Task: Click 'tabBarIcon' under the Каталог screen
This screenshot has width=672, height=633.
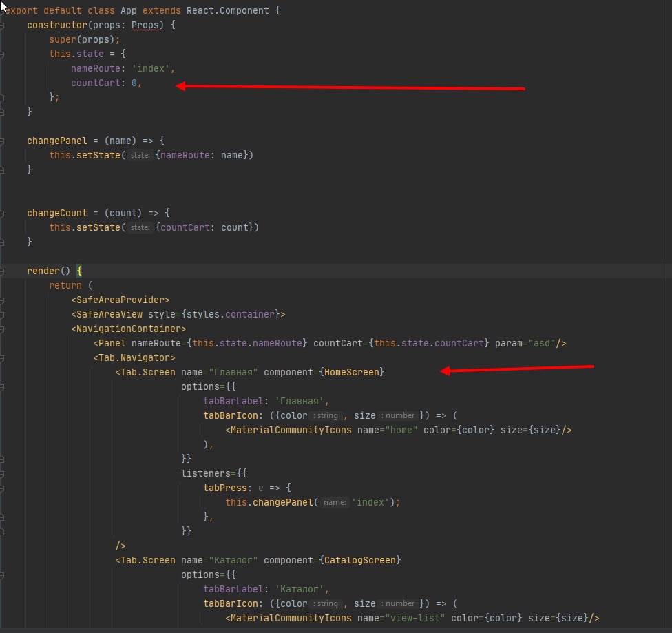Action: coord(231,604)
